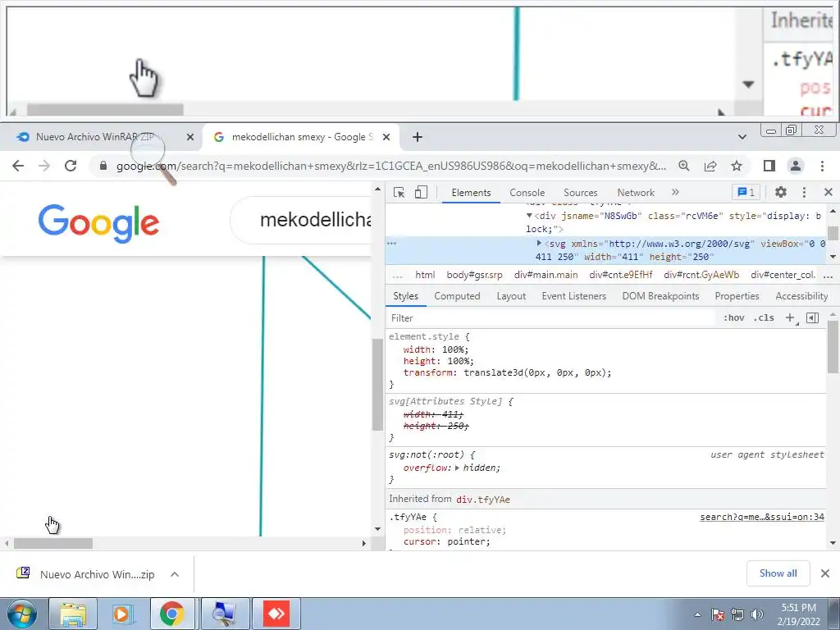Open the Nuevo Archivo Win....zip download options arrow
The width and height of the screenshot is (840, 630).
(174, 574)
